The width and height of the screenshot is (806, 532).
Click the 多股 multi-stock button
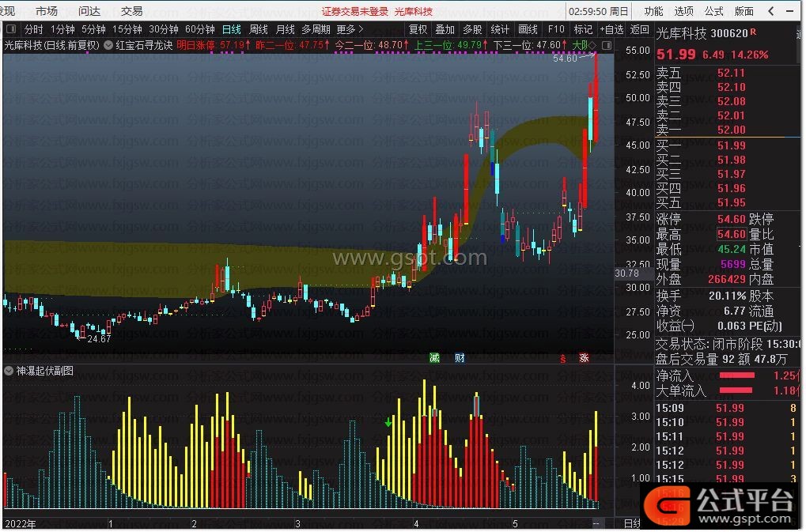472,30
